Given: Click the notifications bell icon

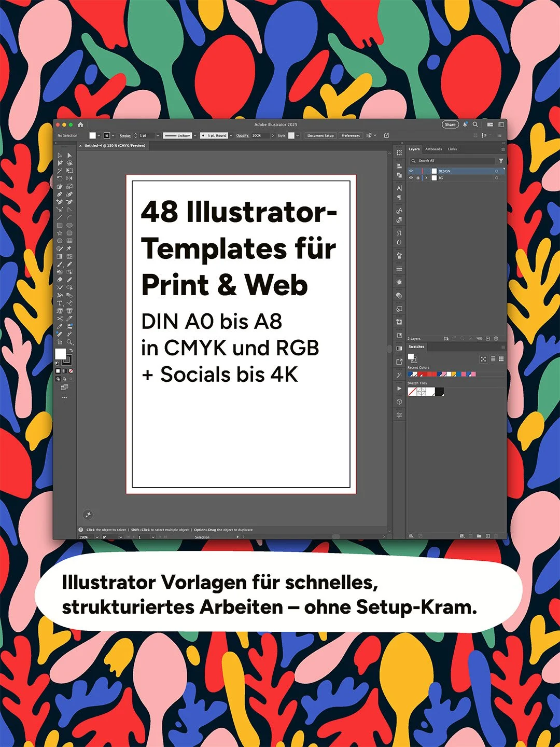Looking at the screenshot, I should coord(465,125).
